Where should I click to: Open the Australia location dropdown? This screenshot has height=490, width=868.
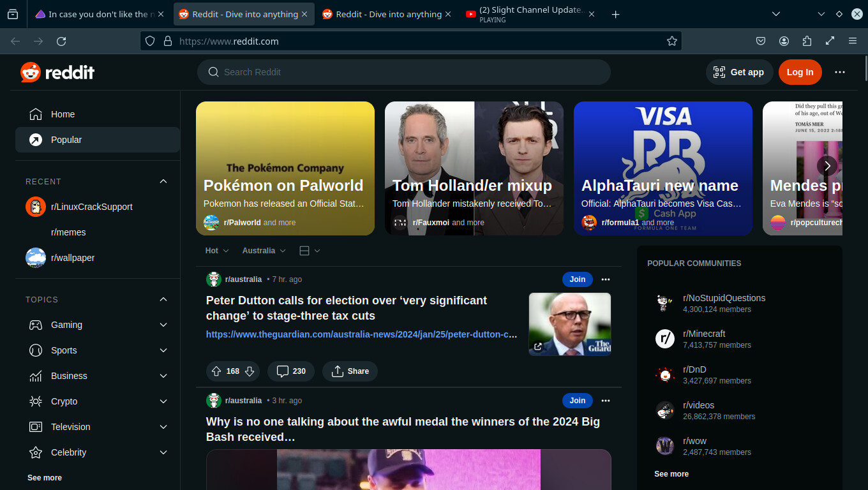pyautogui.click(x=264, y=251)
